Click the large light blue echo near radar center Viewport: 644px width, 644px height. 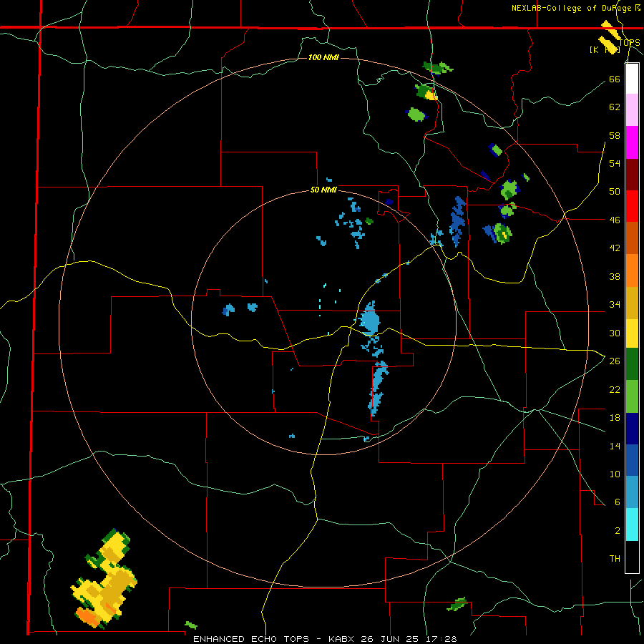tap(370, 319)
